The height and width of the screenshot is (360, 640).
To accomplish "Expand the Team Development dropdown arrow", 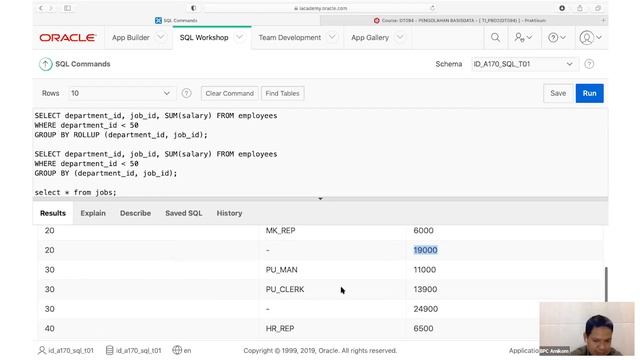I will (x=332, y=37).
